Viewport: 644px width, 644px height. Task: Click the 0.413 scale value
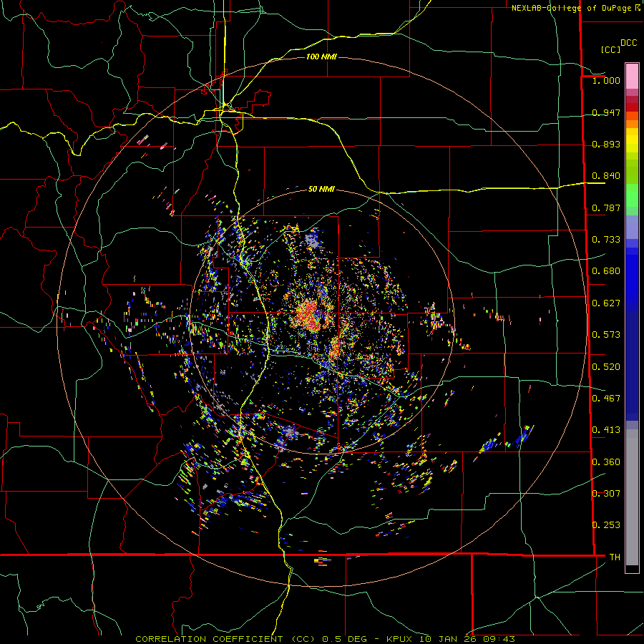point(606,429)
